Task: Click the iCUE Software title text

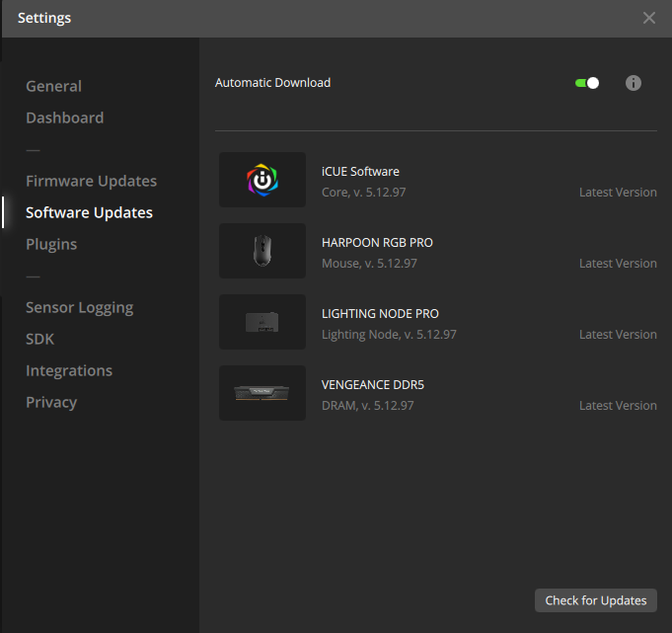Action: point(360,172)
